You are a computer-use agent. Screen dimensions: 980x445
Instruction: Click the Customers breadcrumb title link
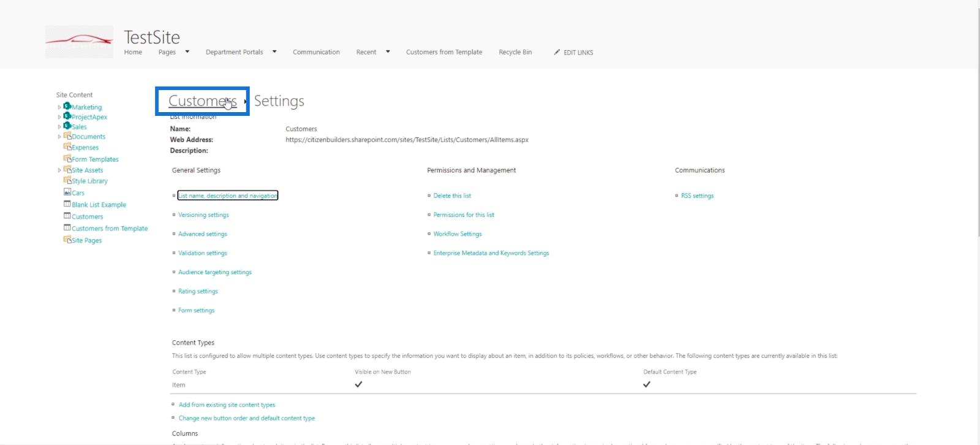point(203,101)
